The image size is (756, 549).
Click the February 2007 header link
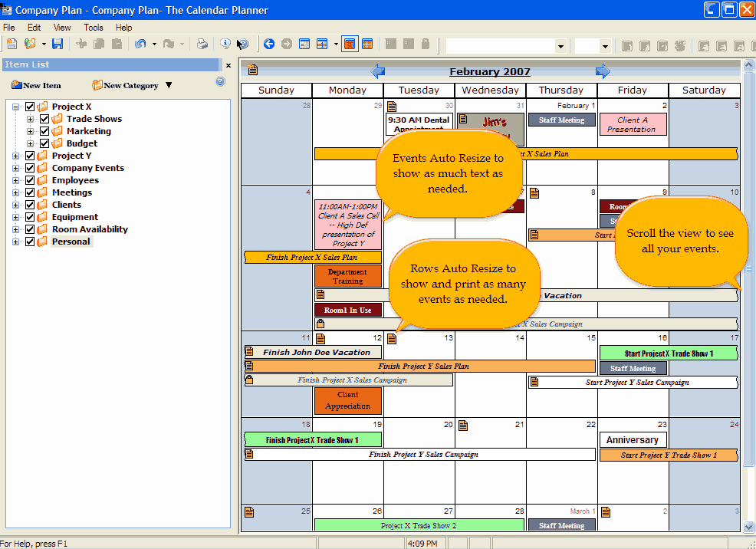(x=489, y=72)
